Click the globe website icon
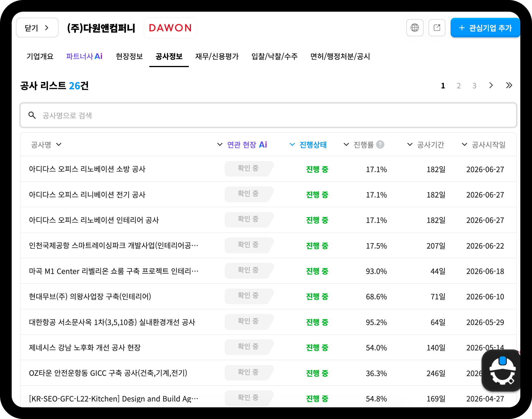 pos(415,28)
